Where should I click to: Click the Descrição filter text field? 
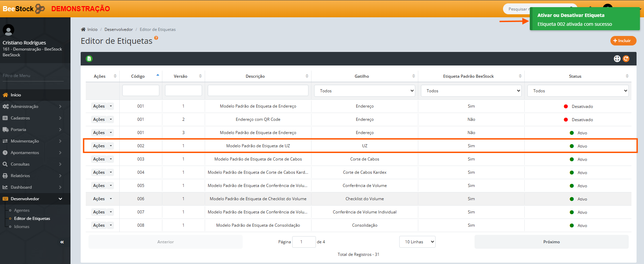pyautogui.click(x=258, y=91)
